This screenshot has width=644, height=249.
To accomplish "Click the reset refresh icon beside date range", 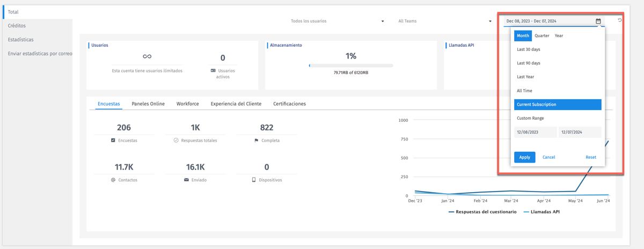I will pos(619,20).
